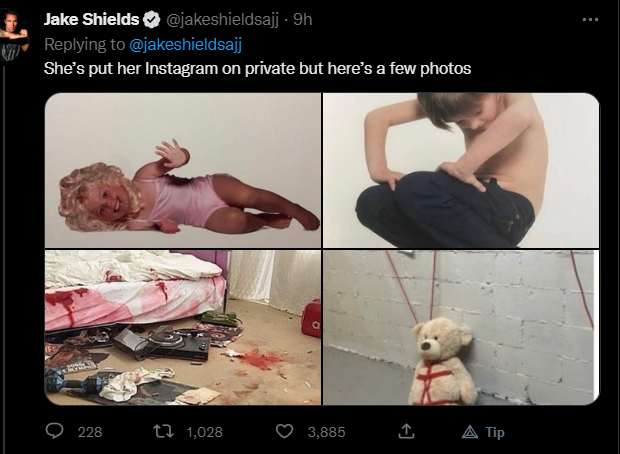Open the grey @jakeshieldsajj handle in the header
This screenshot has height=454, width=620.
point(222,19)
